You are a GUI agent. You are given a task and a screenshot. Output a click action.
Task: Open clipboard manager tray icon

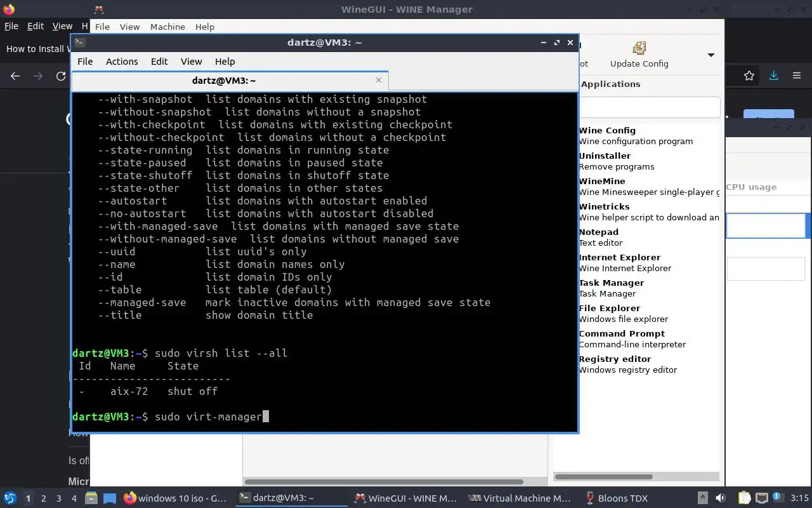pos(743,498)
